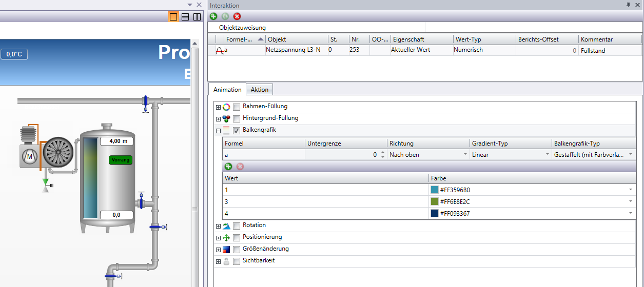Click the tank graphic in the diagram
The height and width of the screenshot is (287, 644).
point(107,179)
